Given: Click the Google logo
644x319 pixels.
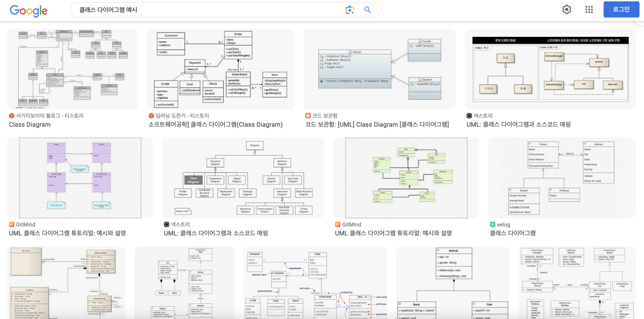Looking at the screenshot, I should [x=29, y=11].
